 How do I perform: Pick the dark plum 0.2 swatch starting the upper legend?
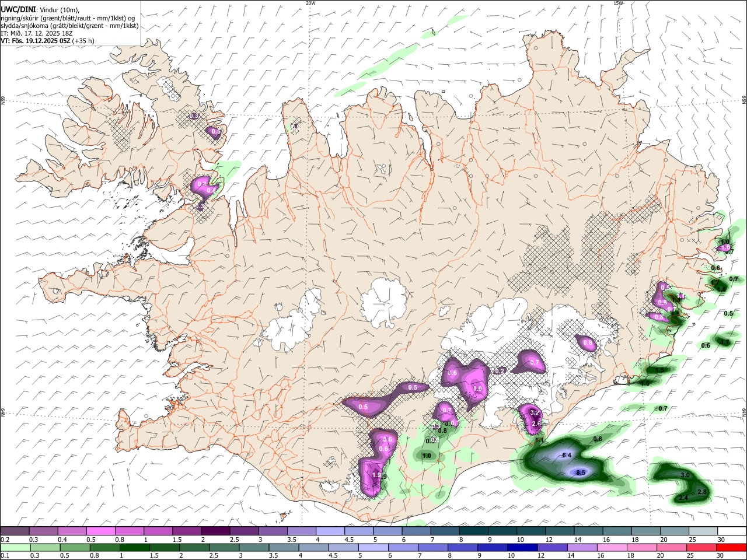point(15,531)
